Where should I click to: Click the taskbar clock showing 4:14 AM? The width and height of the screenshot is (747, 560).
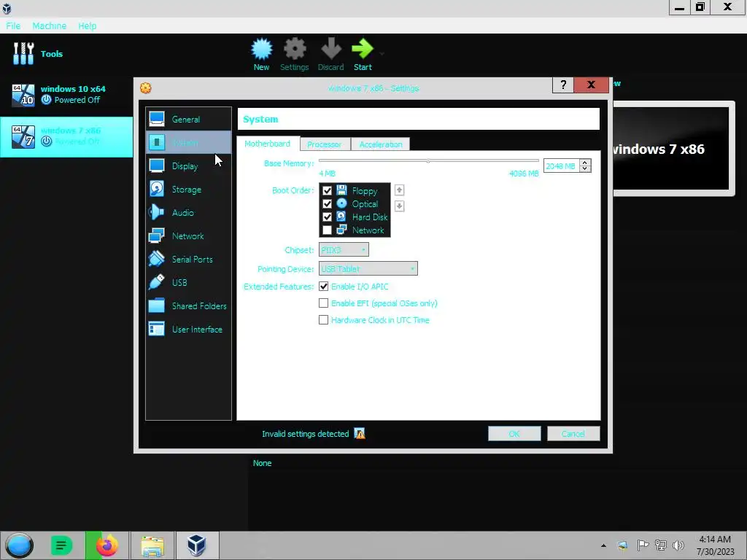pos(715,545)
